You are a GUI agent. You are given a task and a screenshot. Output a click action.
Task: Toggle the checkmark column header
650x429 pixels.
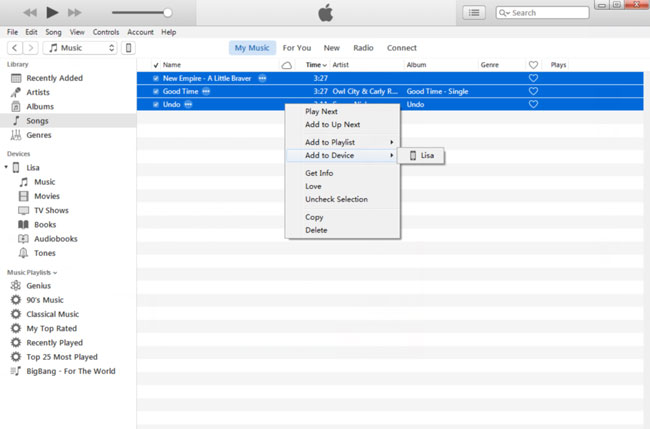(156, 65)
